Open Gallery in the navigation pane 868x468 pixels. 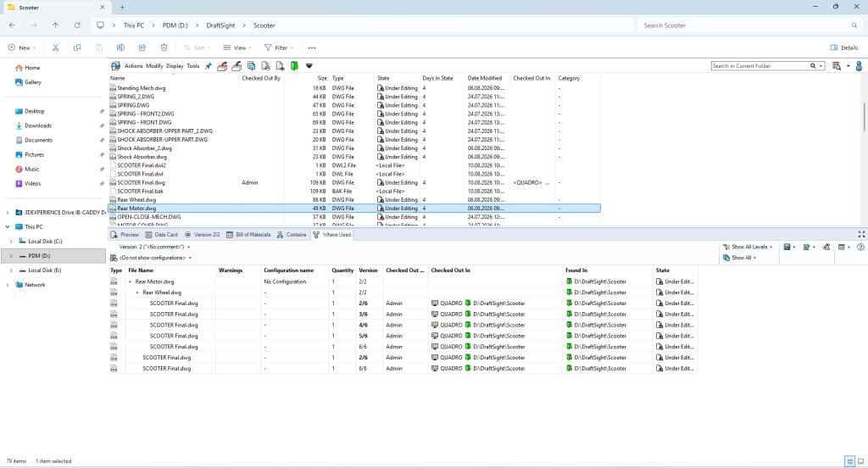[x=28, y=82]
